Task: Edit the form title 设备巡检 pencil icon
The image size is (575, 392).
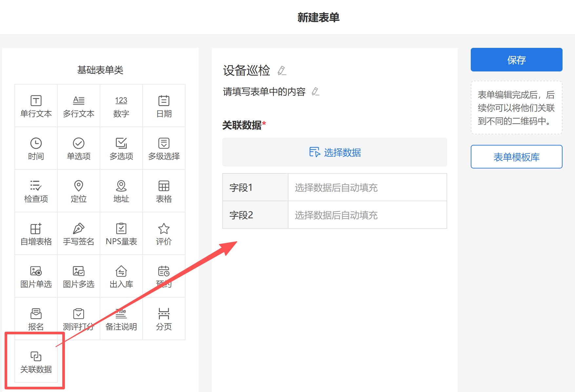Action: (282, 70)
